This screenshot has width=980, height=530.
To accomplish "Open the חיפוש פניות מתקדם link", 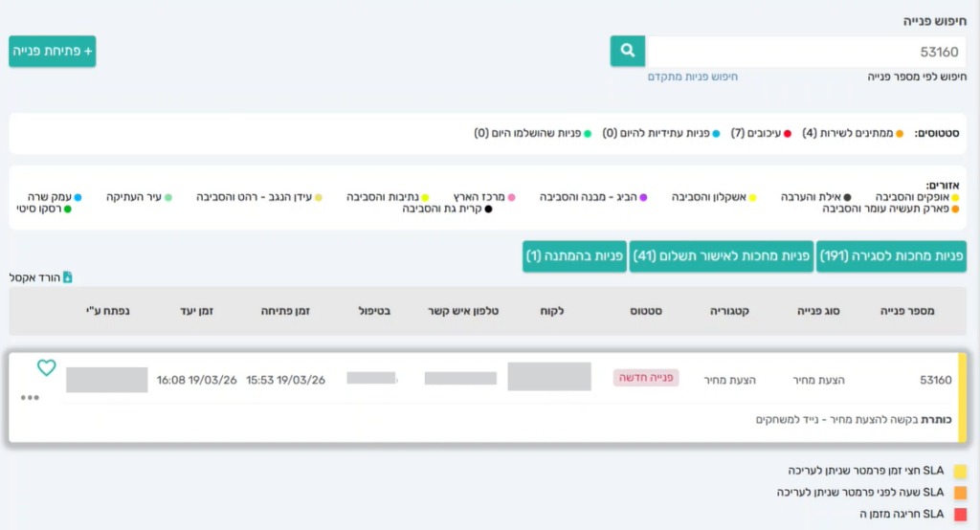I will pyautogui.click(x=693, y=77).
